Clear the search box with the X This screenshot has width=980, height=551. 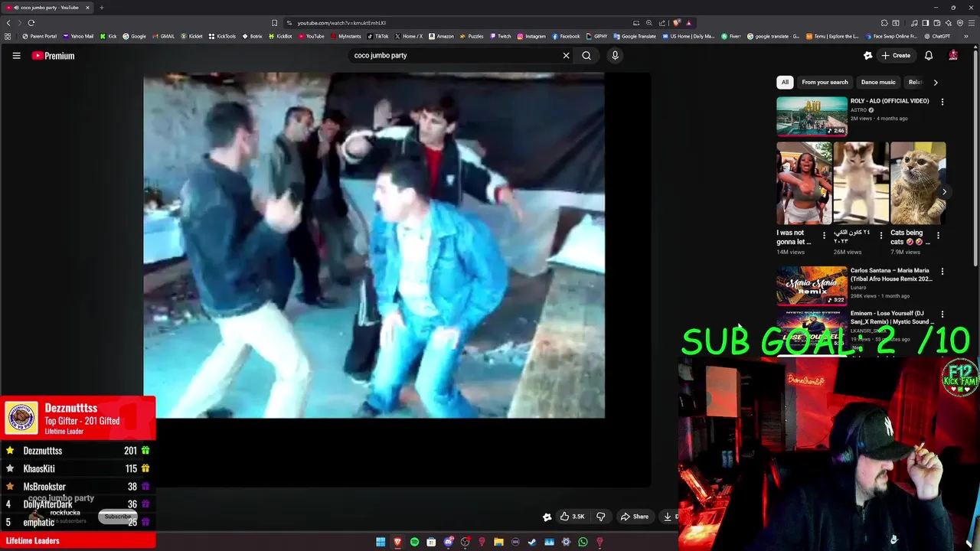tap(566, 55)
